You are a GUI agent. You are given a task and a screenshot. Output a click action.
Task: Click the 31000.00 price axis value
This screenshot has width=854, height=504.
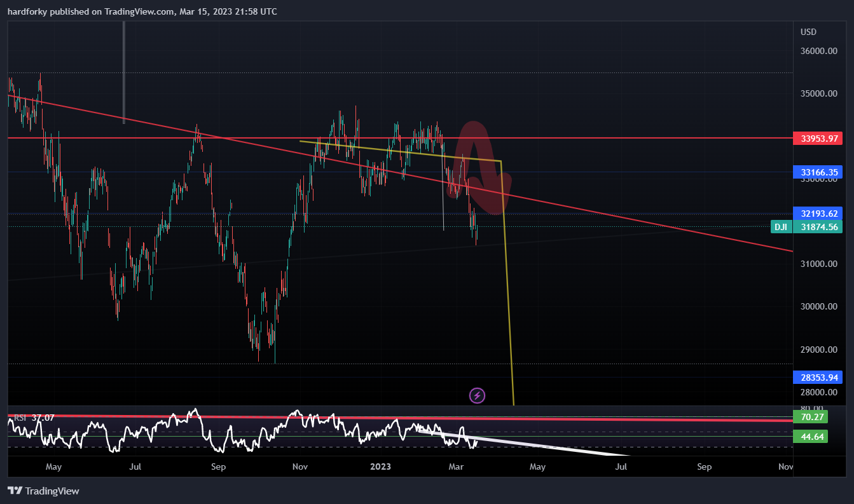point(818,264)
